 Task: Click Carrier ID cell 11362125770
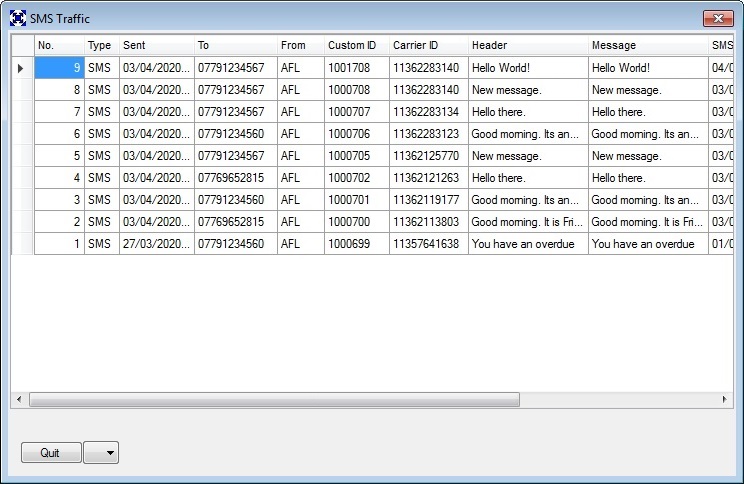(429, 156)
